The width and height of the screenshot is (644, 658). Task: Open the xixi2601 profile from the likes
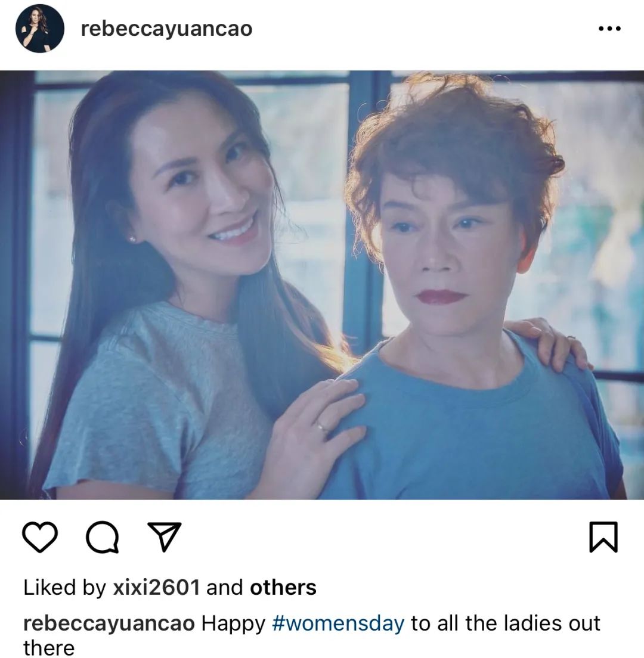click(x=156, y=587)
